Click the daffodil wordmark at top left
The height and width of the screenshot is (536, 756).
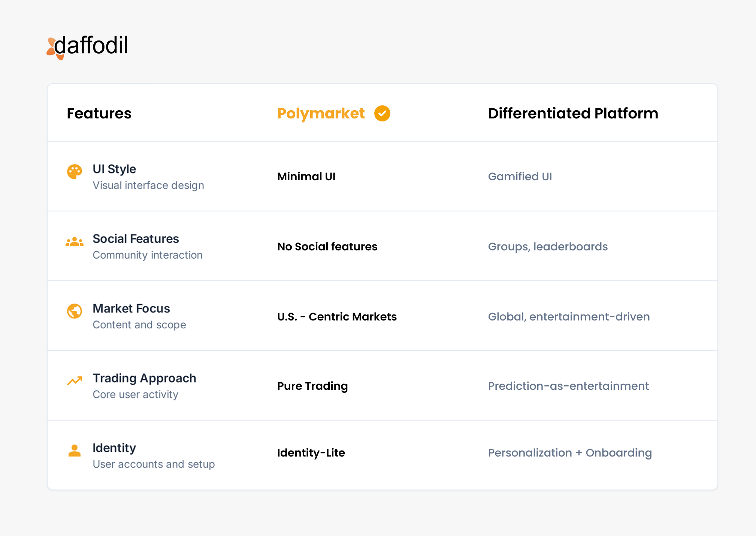(92, 46)
